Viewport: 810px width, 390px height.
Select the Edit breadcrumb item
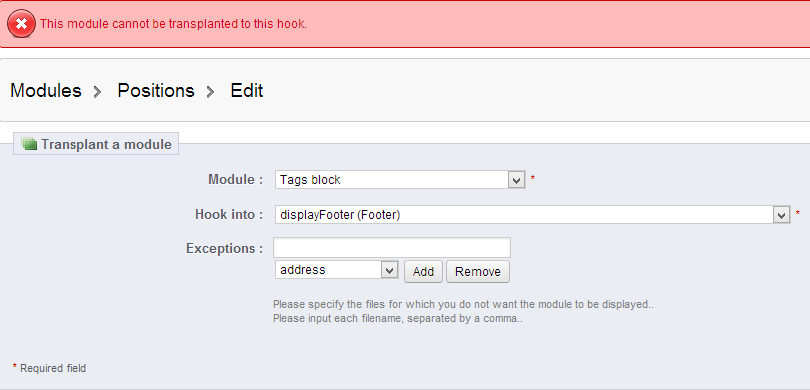coord(246,90)
